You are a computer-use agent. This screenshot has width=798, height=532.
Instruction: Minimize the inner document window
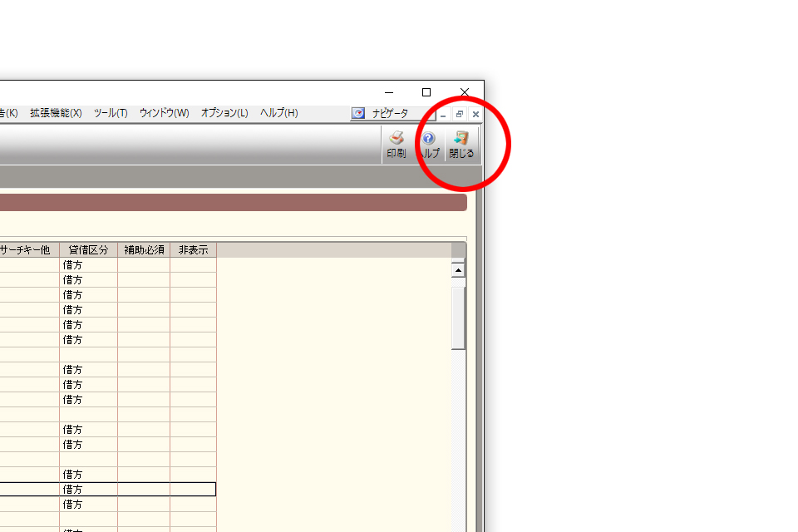tap(443, 114)
